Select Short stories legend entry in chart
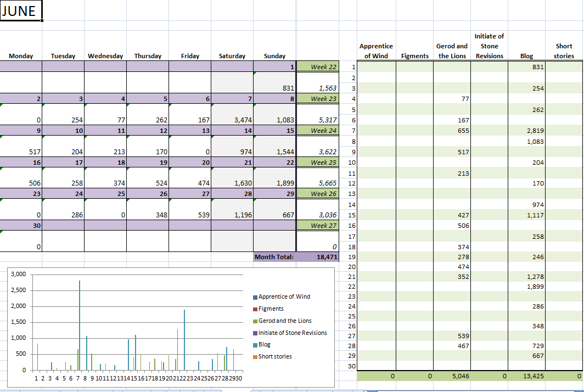Image resolution: width=584 pixels, height=392 pixels. [x=275, y=357]
